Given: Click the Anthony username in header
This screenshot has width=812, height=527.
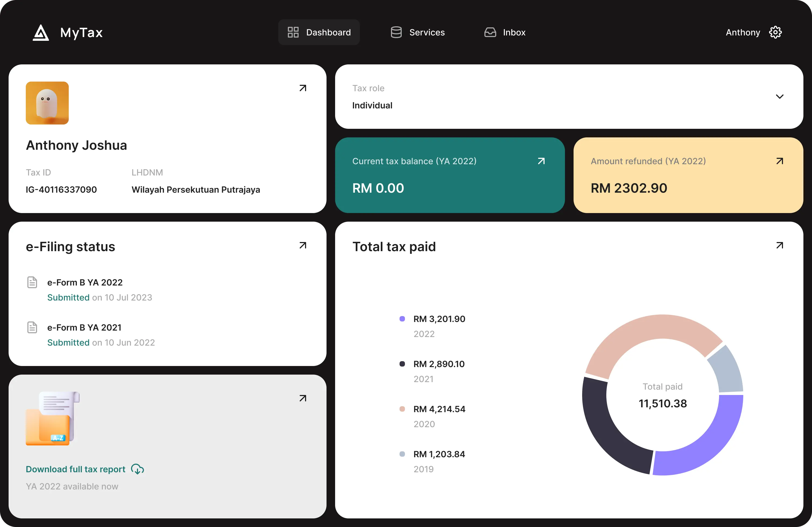Looking at the screenshot, I should pos(743,32).
